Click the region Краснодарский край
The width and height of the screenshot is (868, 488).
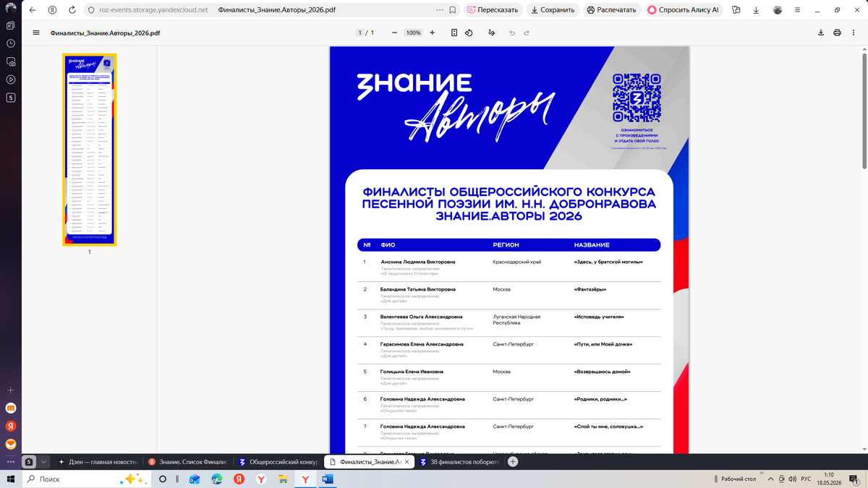517,262
